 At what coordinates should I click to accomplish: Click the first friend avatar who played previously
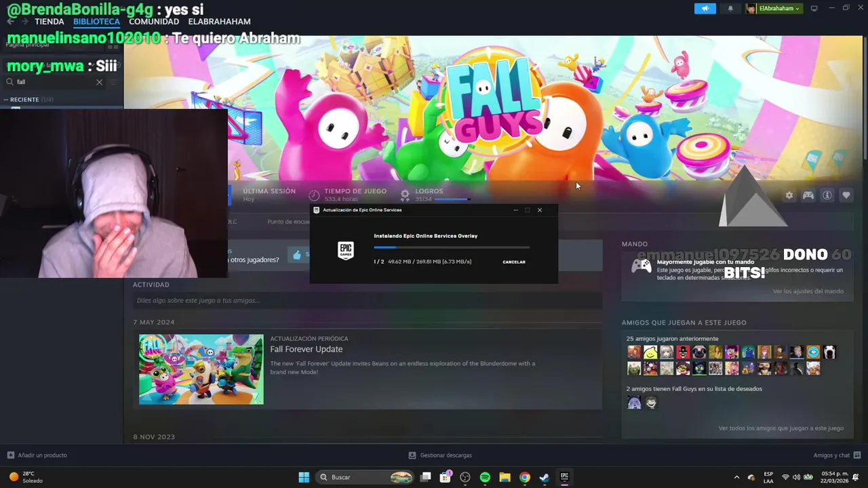point(634,352)
